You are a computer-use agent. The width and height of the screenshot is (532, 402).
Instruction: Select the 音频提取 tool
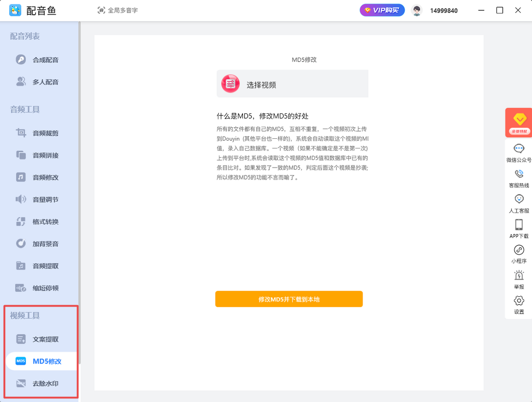[39, 266]
